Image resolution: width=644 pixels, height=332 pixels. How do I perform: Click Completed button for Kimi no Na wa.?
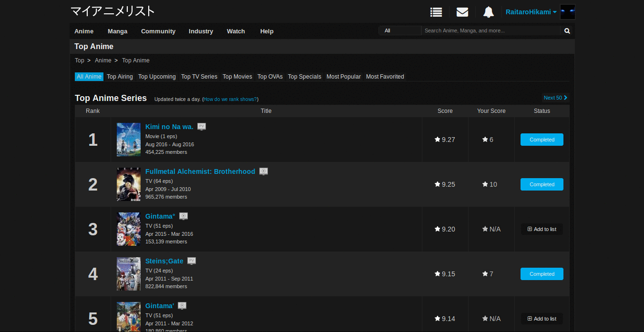pos(542,140)
